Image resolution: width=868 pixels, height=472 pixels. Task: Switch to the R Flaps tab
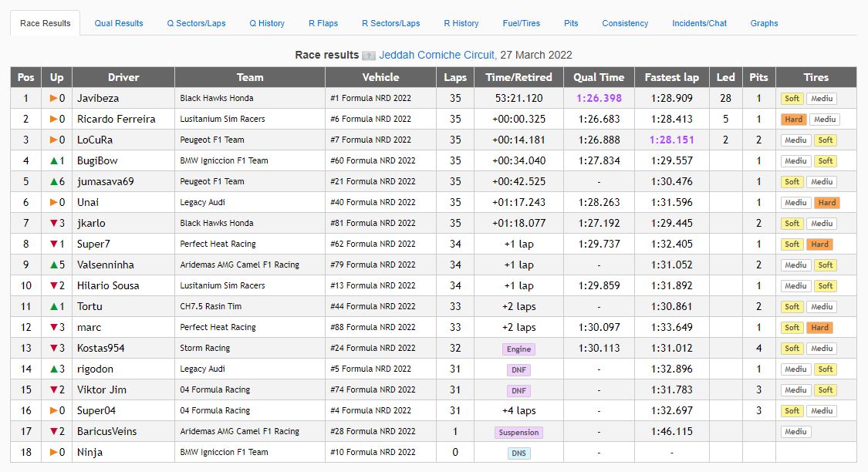click(x=323, y=23)
